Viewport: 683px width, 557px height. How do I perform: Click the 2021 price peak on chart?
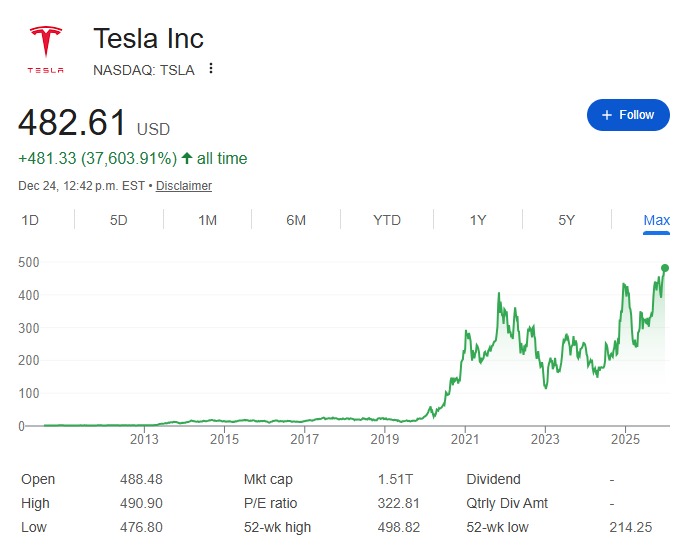coord(499,294)
